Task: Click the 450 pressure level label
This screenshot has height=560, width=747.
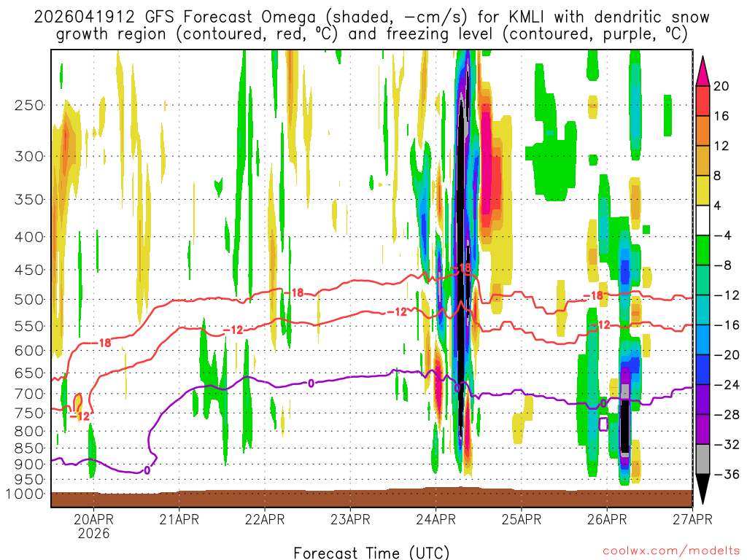Action: tap(29, 270)
